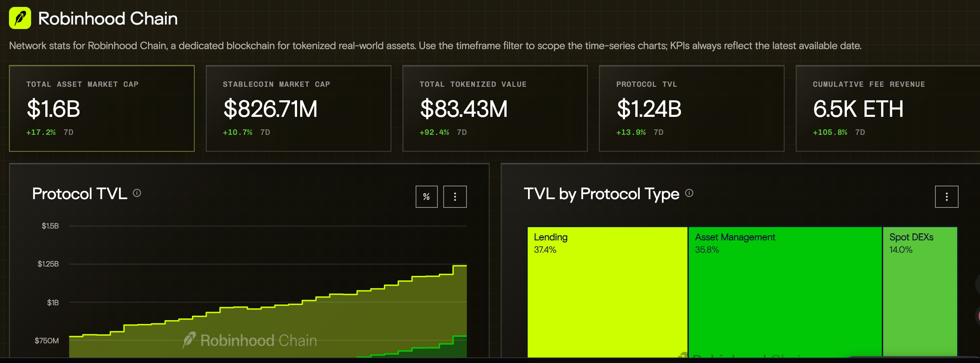Open Protocol TVL chart options menu
The width and height of the screenshot is (980, 363).
(455, 197)
